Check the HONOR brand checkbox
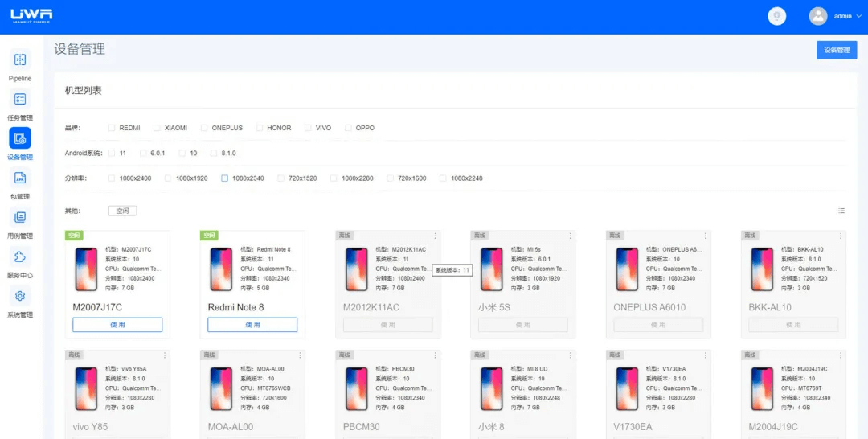This screenshot has width=868, height=439. [x=260, y=128]
